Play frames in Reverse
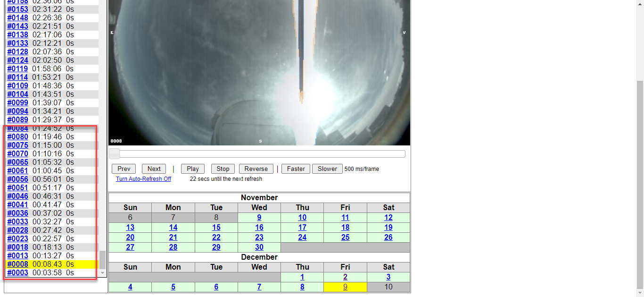Screen dimensions: 644x297 point(256,169)
